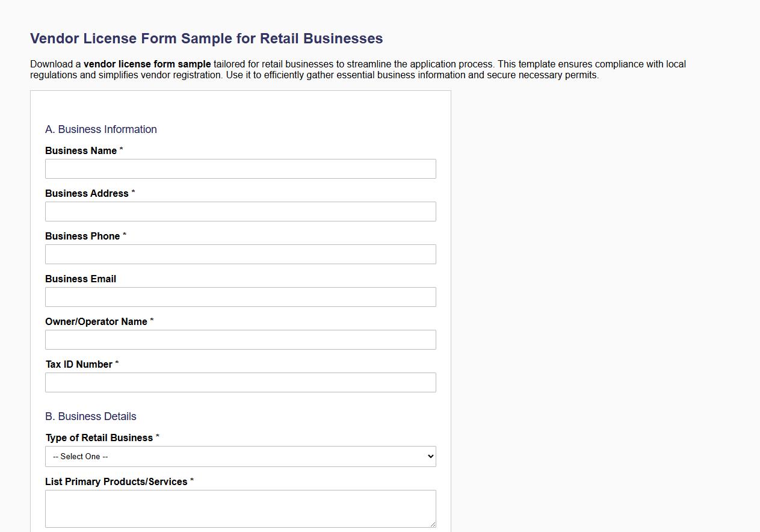This screenshot has height=532, width=760.
Task: Open the Type of Retail Business dropdown
Action: 241,456
